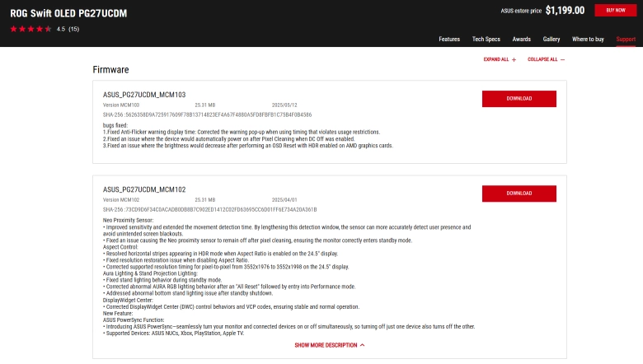The width and height of the screenshot is (643, 364).
Task: Open the Features tab
Action: click(449, 40)
